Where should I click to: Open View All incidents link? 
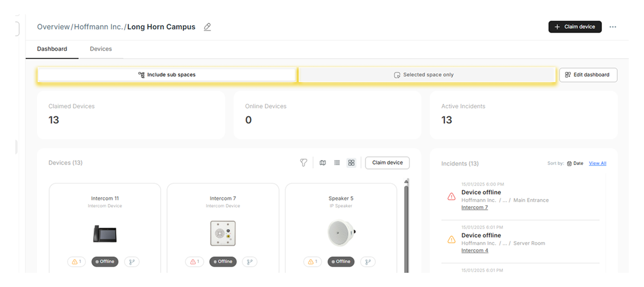pyautogui.click(x=598, y=163)
